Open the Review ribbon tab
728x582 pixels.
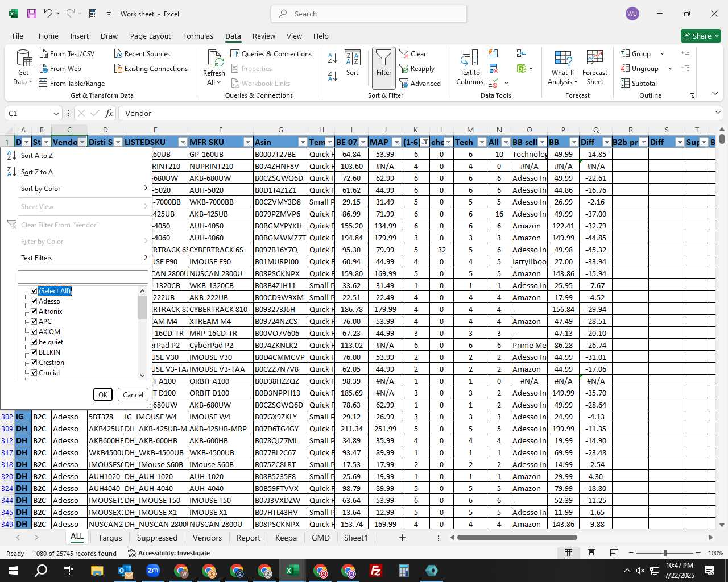tap(264, 36)
